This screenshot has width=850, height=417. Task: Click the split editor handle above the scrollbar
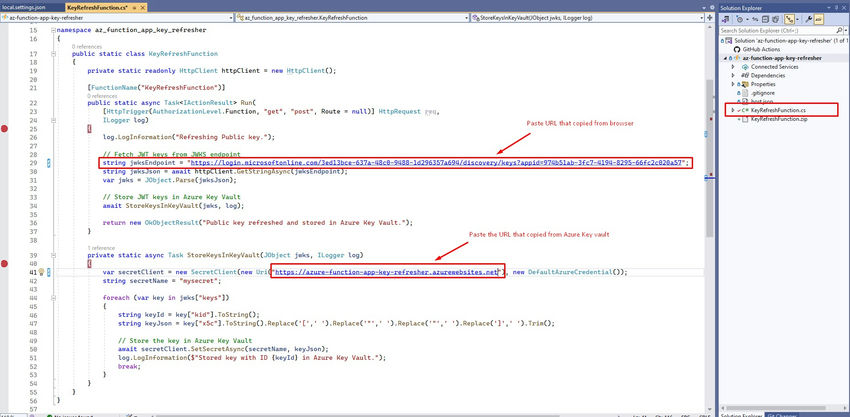coord(712,18)
